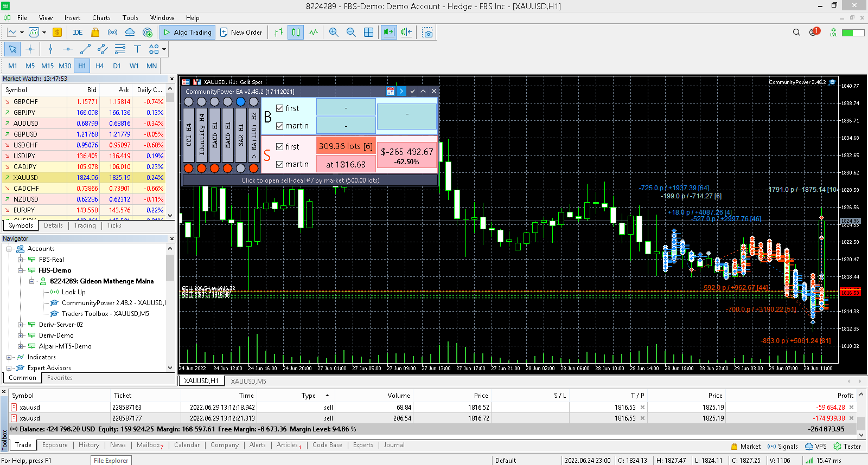Select the cursor arrow tool
868x465 pixels.
pyautogui.click(x=12, y=49)
